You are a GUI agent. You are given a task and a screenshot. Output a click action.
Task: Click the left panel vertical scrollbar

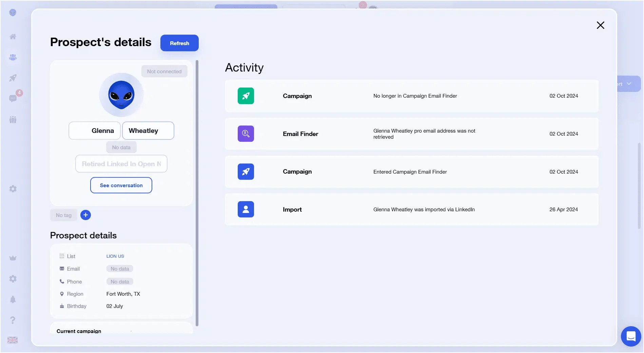pyautogui.click(x=197, y=193)
